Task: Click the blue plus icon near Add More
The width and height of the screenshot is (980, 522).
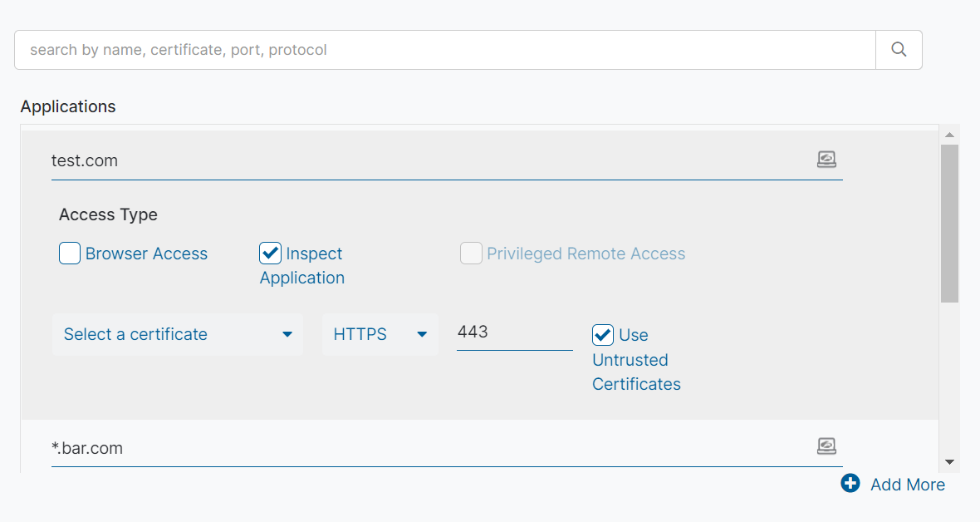Action: point(850,483)
